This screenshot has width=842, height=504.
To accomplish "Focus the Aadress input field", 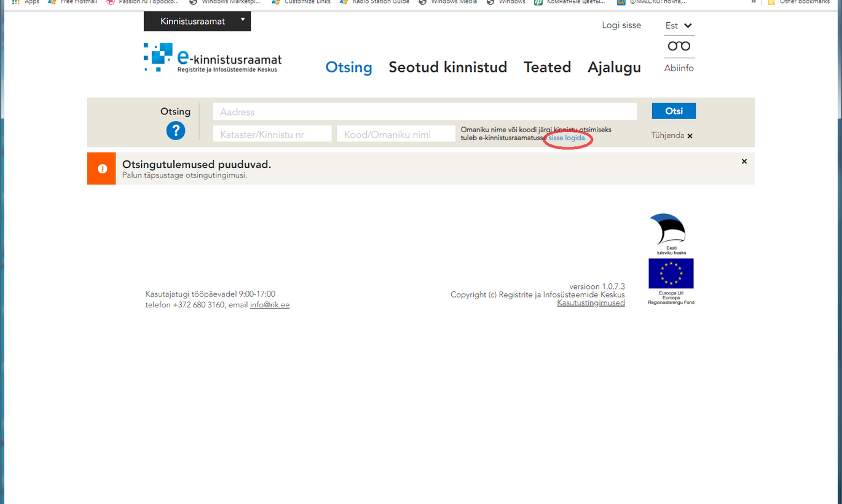I will [x=425, y=112].
